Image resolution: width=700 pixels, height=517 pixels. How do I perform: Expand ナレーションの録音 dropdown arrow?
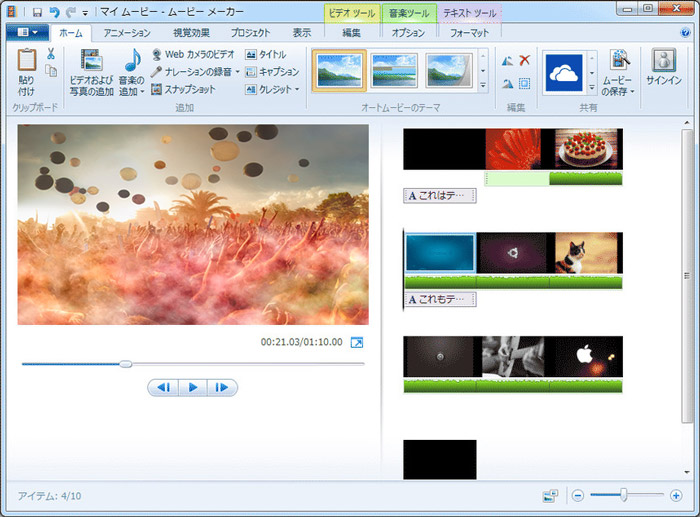238,71
